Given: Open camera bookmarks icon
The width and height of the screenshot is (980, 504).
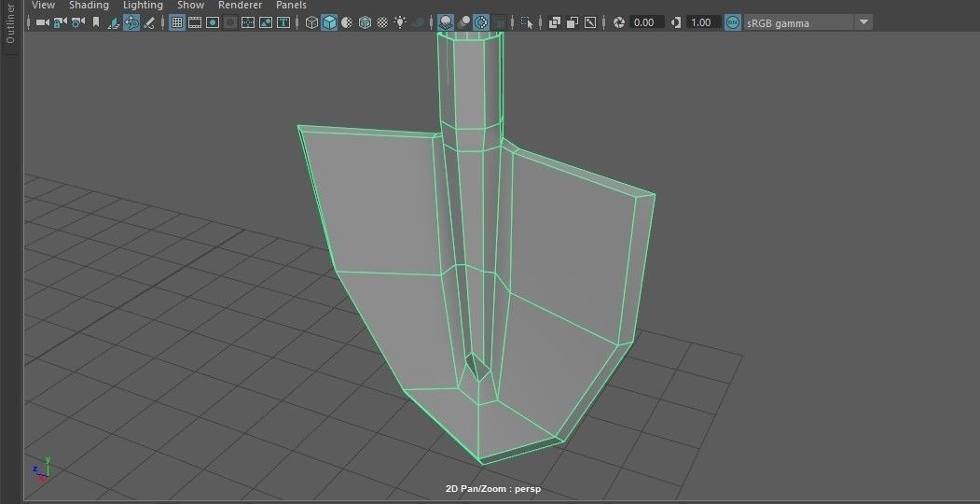Looking at the screenshot, I should 95,22.
